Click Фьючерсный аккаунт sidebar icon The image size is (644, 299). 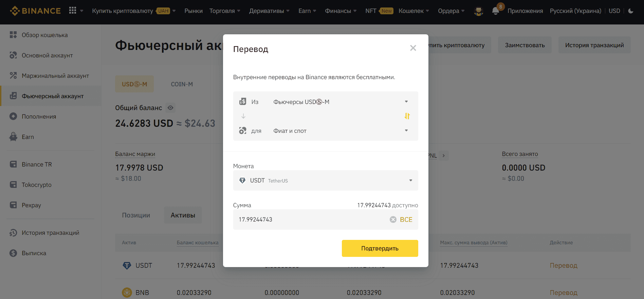[13, 96]
